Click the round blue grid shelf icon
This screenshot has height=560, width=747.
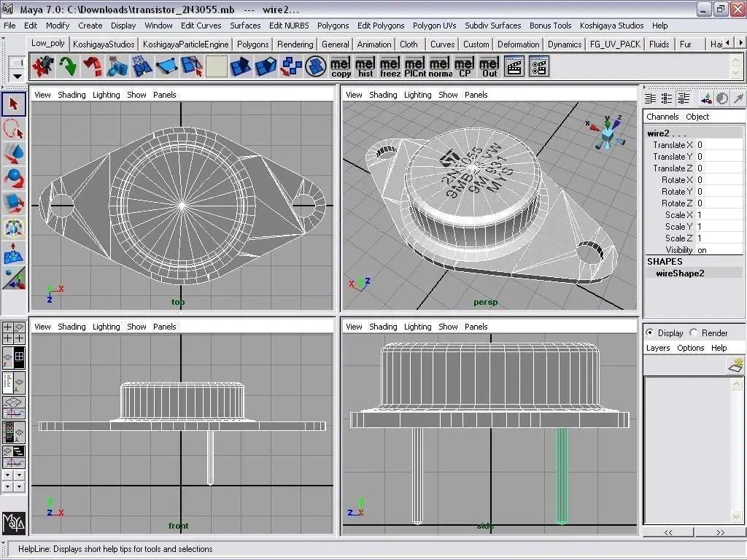point(315,66)
